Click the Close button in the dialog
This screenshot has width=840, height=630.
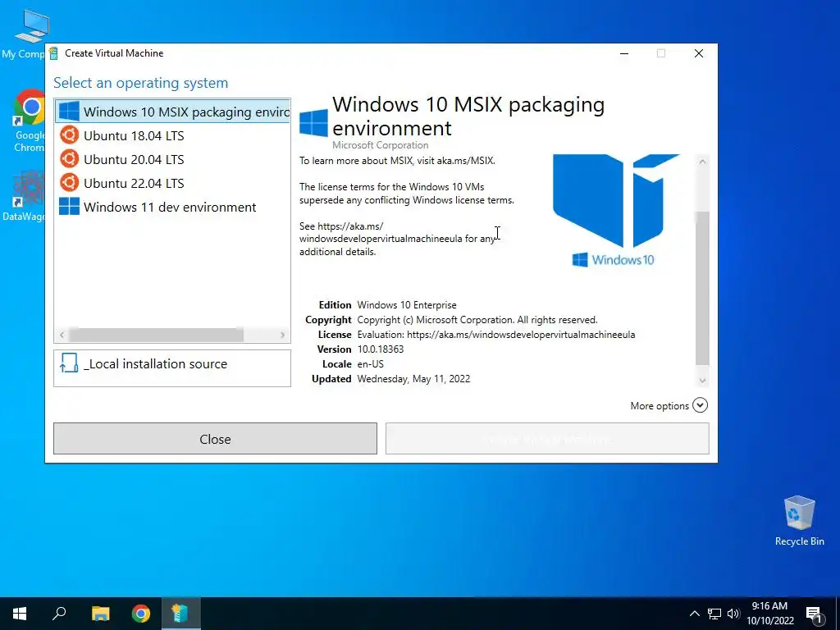215,439
